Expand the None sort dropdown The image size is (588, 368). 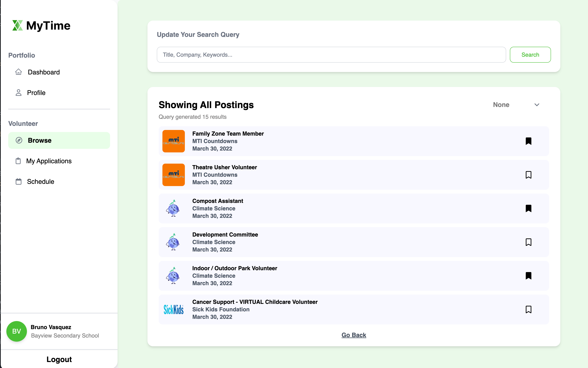pyautogui.click(x=515, y=104)
